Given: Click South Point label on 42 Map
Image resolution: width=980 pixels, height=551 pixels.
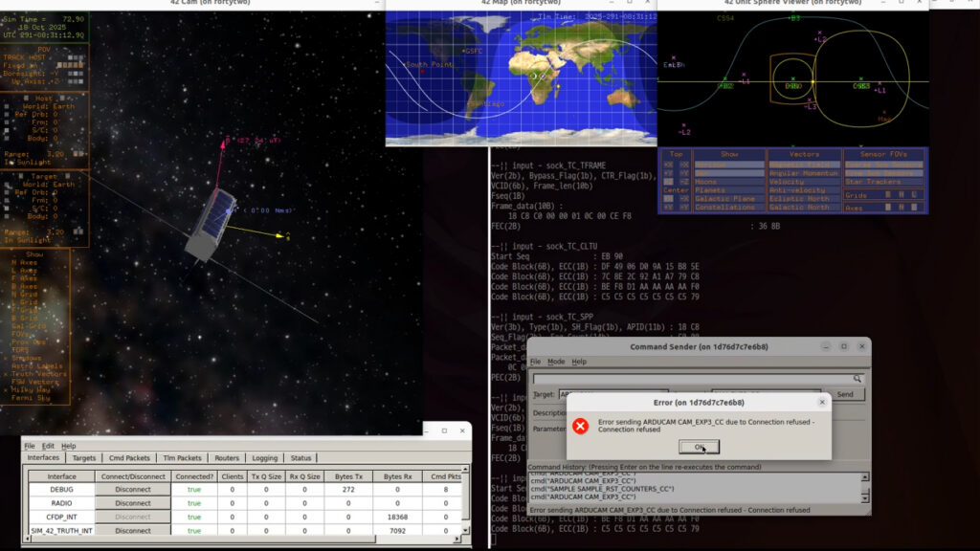Looking at the screenshot, I should [428, 64].
